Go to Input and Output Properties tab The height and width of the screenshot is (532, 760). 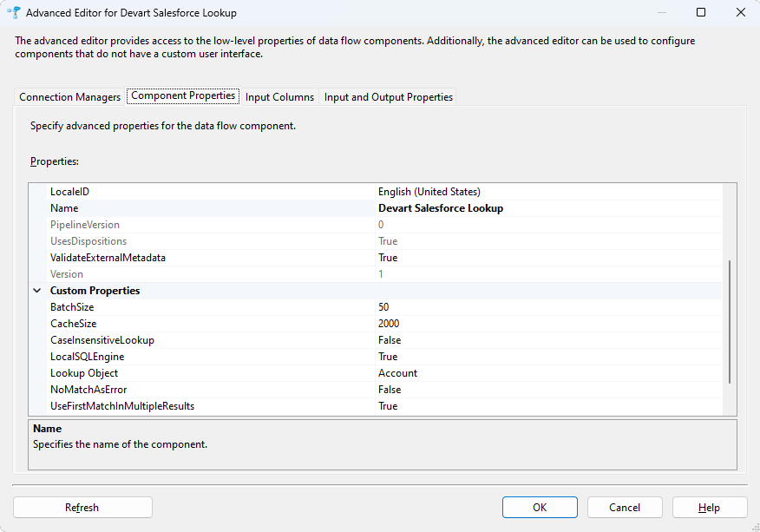click(388, 97)
